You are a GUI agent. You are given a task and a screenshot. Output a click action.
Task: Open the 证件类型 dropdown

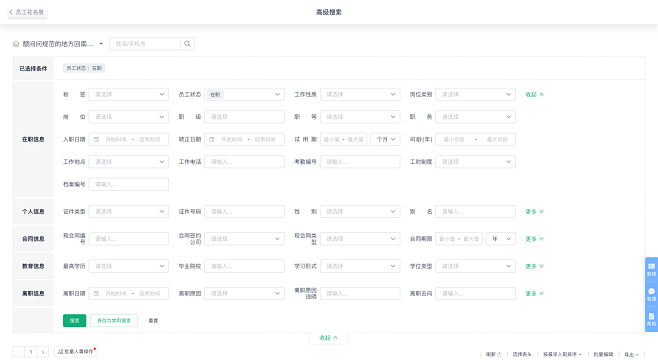click(128, 211)
